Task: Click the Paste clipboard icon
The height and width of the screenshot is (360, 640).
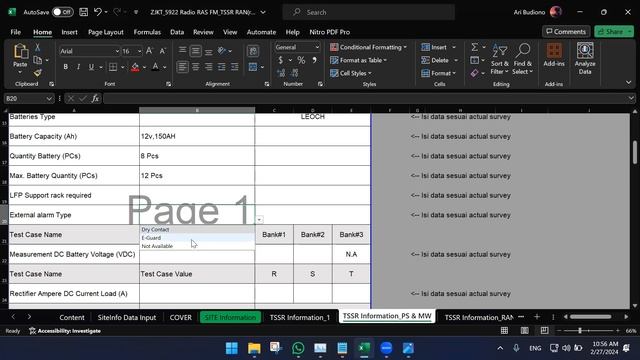Action: [x=20, y=52]
